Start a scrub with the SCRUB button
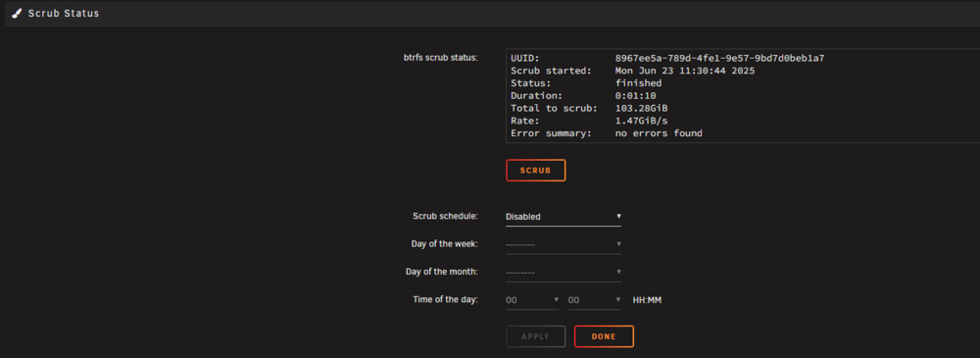Viewport: 980px width, 358px height. pos(536,171)
